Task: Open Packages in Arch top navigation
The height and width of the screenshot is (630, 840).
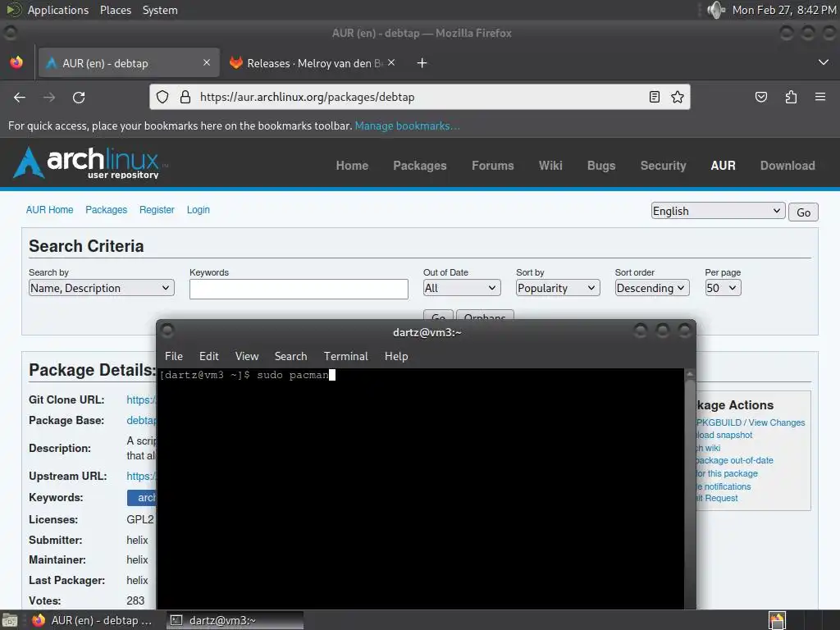Action: pos(420,166)
